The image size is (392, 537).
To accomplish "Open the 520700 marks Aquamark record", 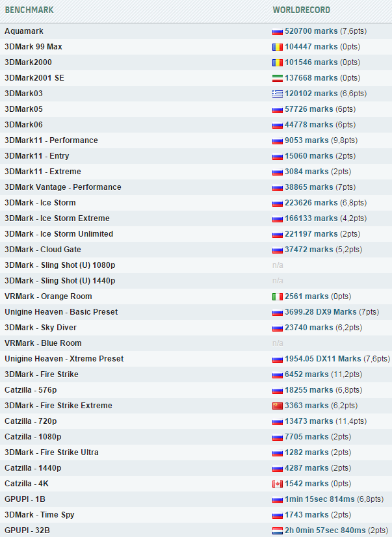I will coord(311,31).
